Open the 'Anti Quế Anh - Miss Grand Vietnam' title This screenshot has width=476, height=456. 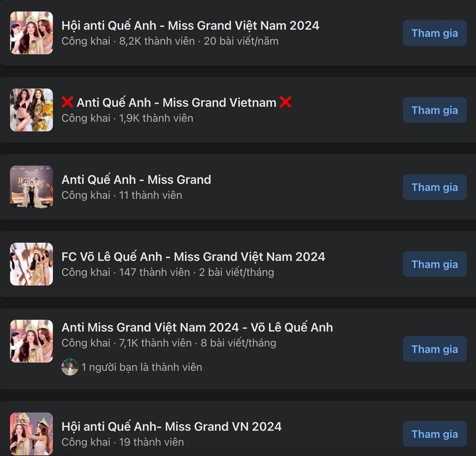(x=177, y=103)
